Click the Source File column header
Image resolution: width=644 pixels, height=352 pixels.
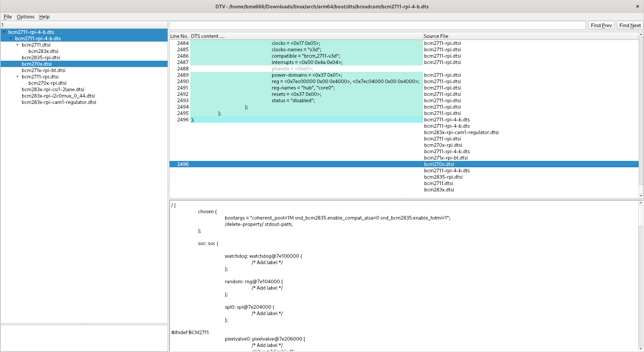coord(530,36)
